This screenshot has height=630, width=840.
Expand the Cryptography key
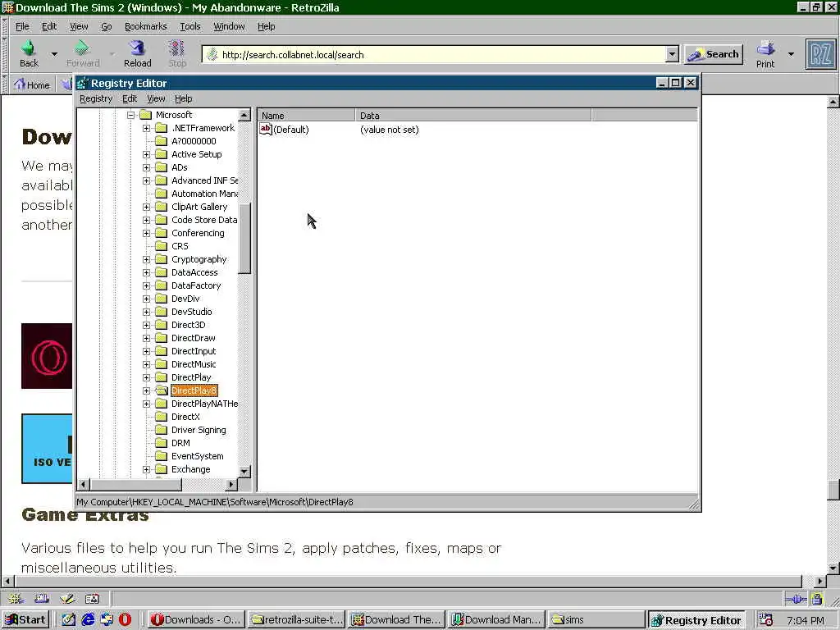pyautogui.click(x=146, y=259)
